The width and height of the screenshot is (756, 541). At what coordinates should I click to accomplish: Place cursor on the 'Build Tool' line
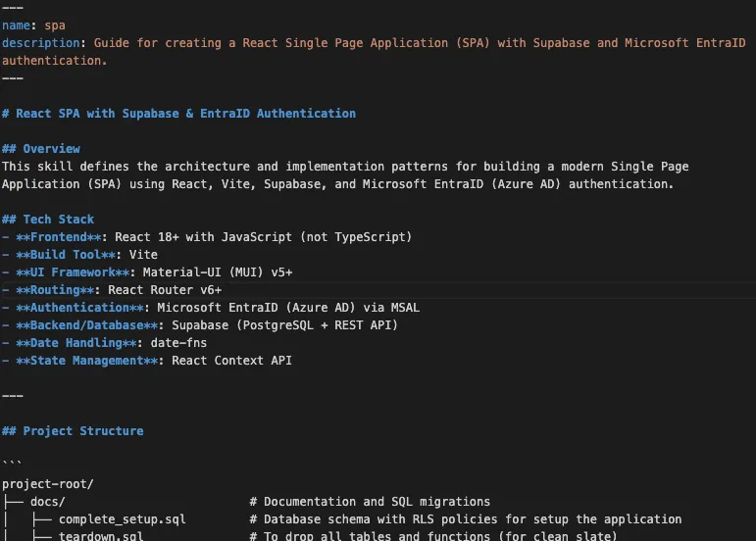69,255
